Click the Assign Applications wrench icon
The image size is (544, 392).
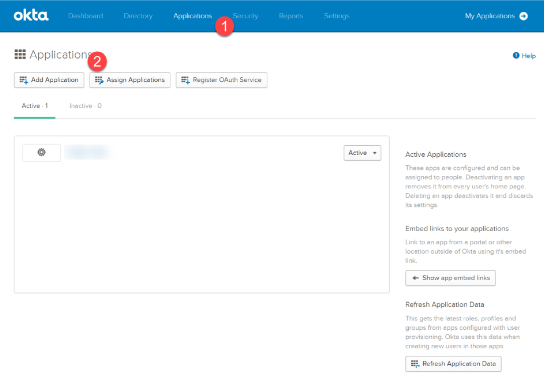[99, 80]
